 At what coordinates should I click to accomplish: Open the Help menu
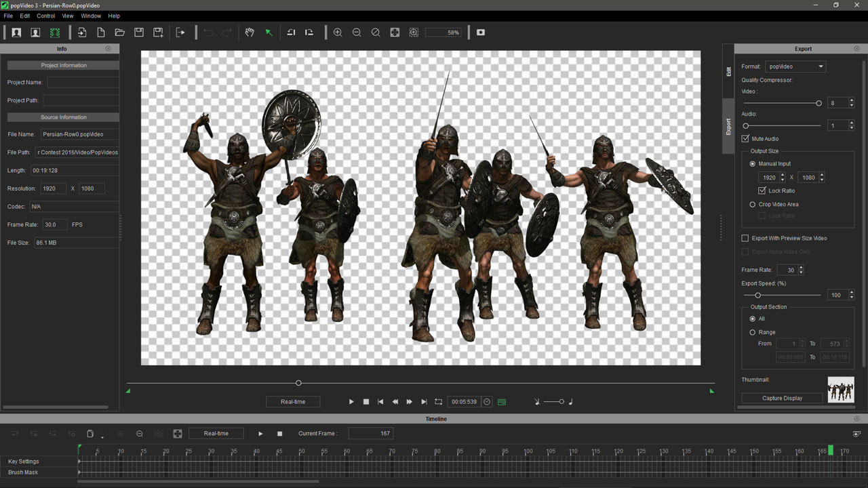click(x=114, y=16)
